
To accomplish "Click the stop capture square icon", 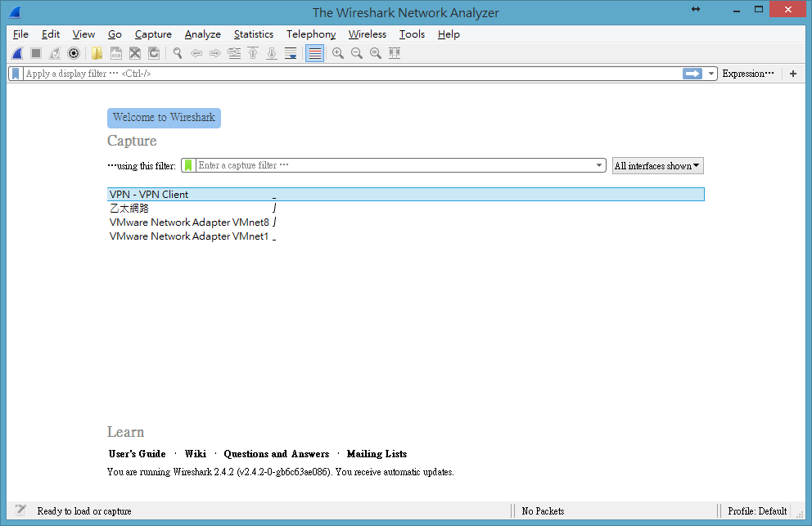I will [x=36, y=53].
